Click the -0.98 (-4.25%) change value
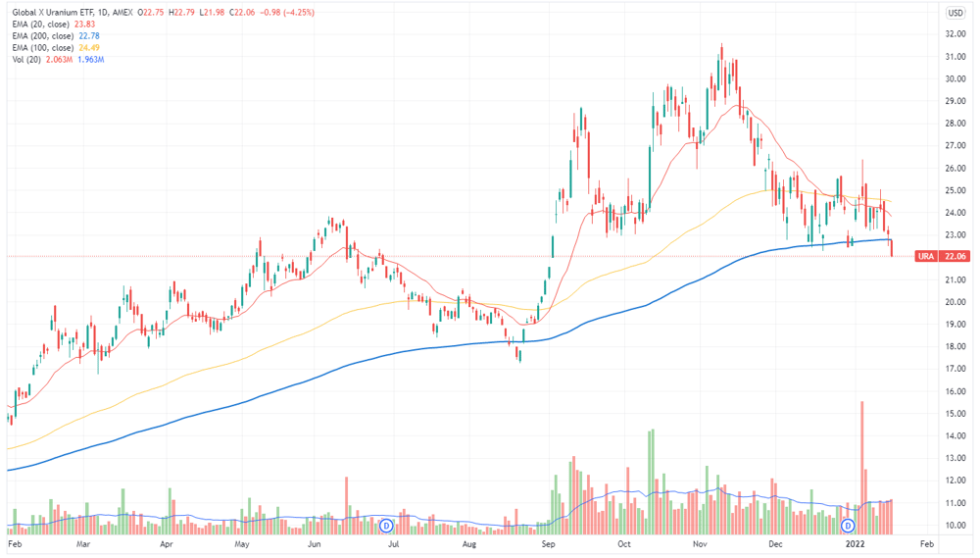Image resolution: width=980 pixels, height=558 pixels. [286, 13]
